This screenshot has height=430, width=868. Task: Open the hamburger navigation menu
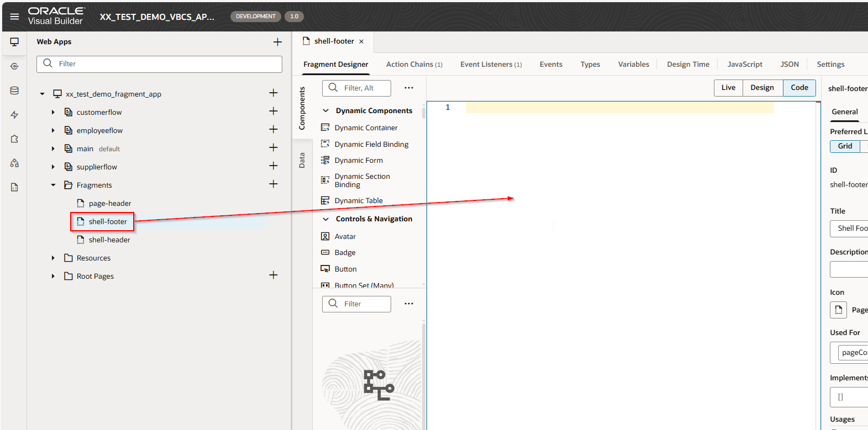pos(14,17)
